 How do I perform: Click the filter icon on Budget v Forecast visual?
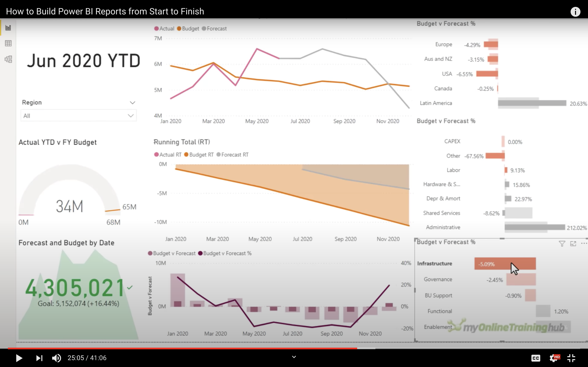(x=562, y=243)
